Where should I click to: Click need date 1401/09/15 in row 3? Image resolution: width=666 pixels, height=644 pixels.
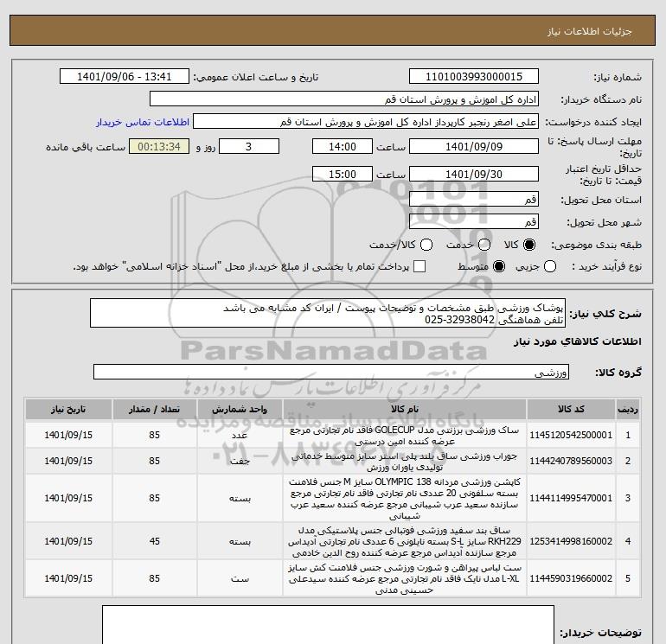click(x=68, y=499)
